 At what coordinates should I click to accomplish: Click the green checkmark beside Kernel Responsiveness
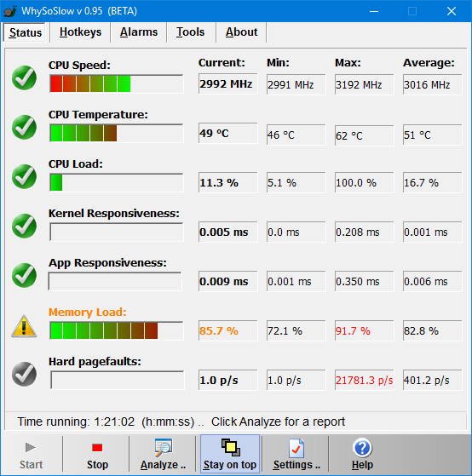(25, 226)
